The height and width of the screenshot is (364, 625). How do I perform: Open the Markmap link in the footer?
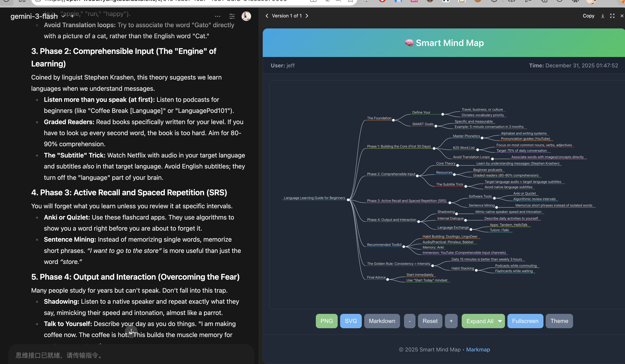click(x=478, y=349)
